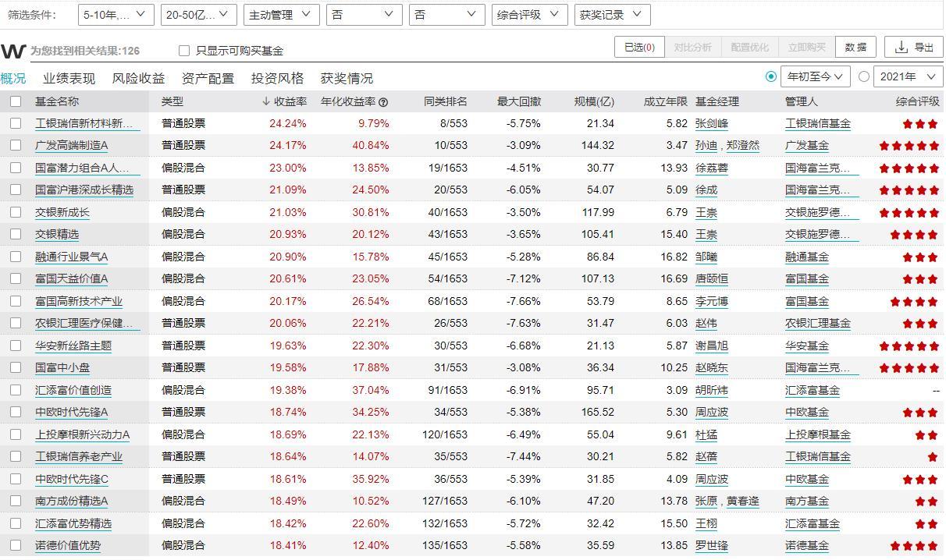Expand the 2021年 year dropdown
The width and height of the screenshot is (946, 560).
909,76
